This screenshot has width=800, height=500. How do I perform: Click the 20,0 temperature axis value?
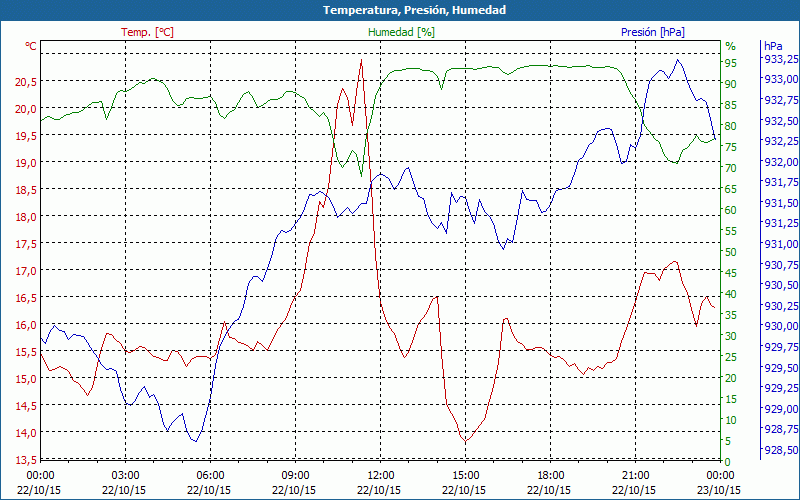[x=27, y=108]
